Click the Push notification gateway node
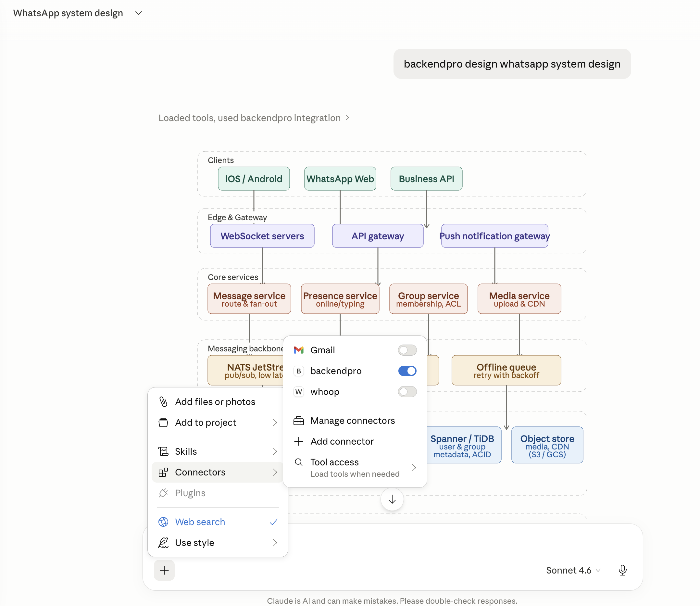 [494, 236]
